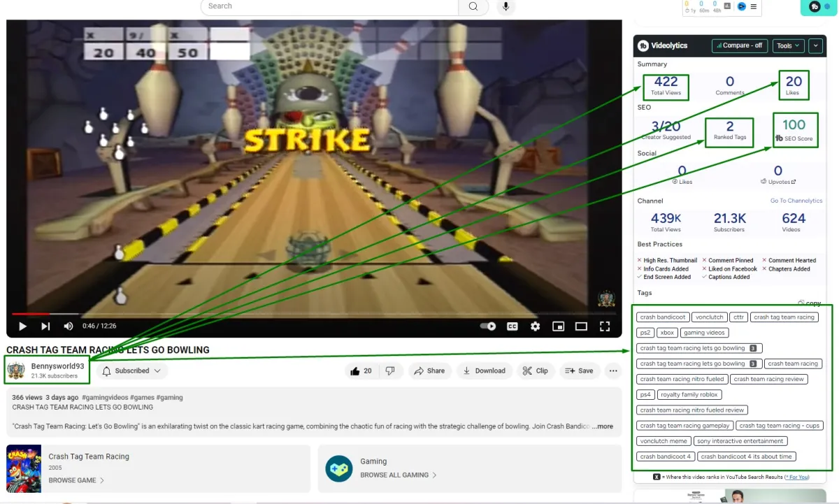Click the blue round icon in stats bar
839x504 pixels.
(x=741, y=6)
